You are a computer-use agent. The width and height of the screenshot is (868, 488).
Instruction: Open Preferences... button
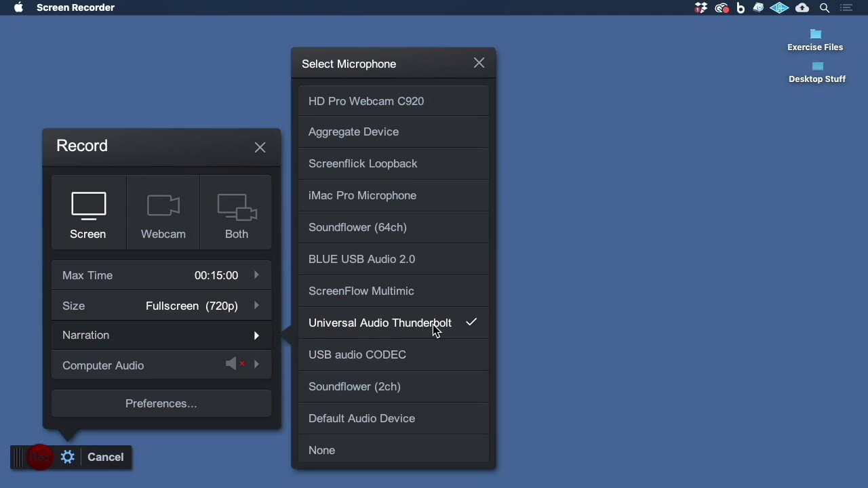pyautogui.click(x=161, y=403)
